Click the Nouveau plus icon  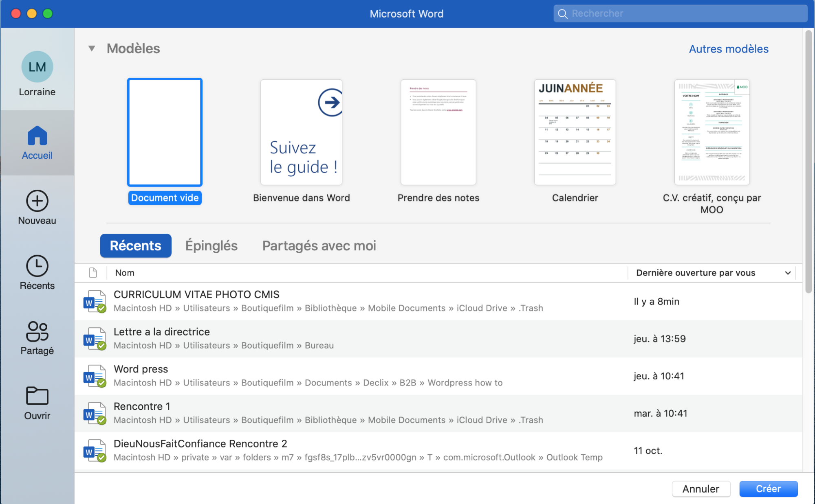pos(37,201)
